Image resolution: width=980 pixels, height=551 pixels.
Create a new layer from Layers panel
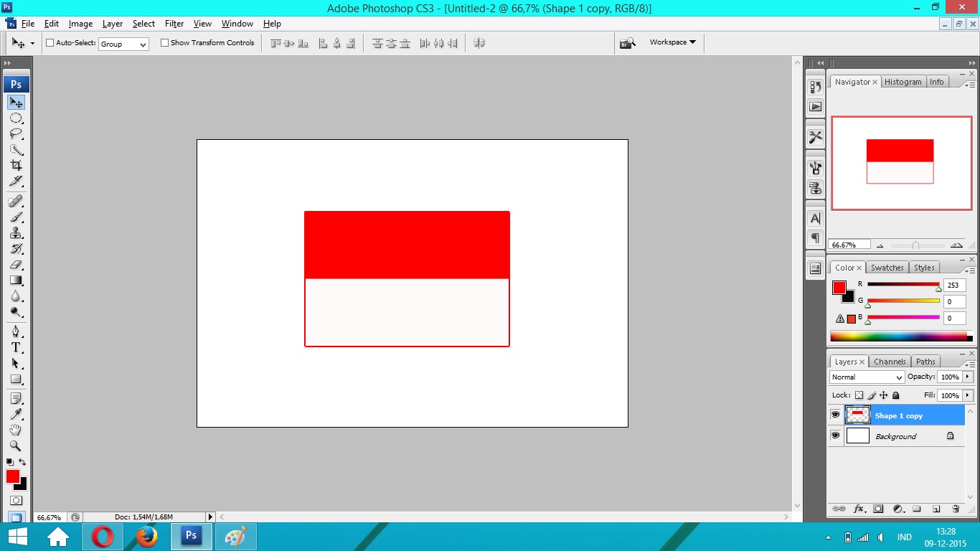[936, 509]
